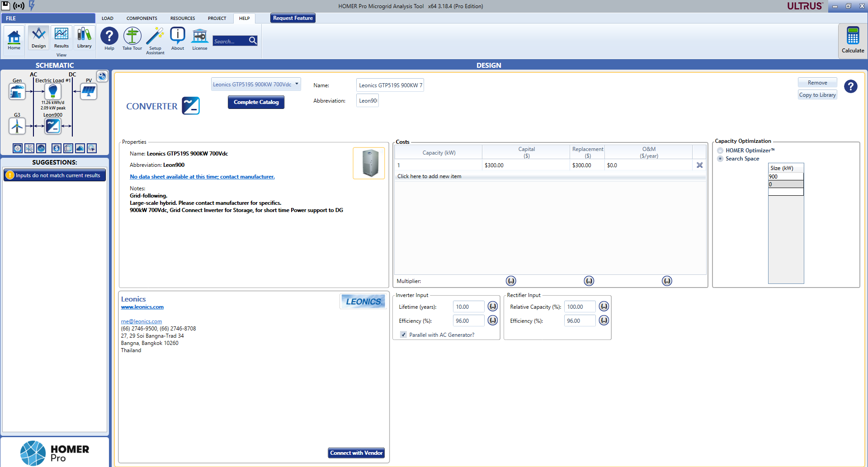Click the gears icon in schematic corner

103,76
